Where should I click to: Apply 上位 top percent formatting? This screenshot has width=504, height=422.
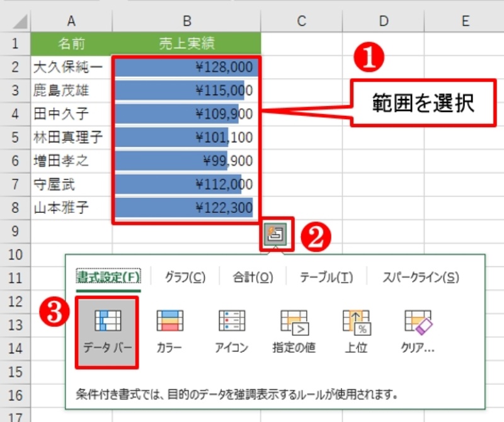pyautogui.click(x=355, y=331)
